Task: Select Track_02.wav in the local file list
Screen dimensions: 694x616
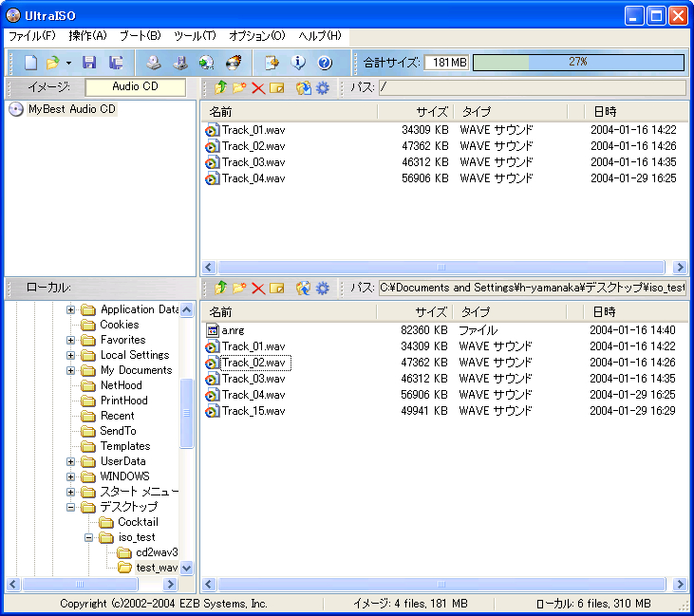Action: [255, 363]
